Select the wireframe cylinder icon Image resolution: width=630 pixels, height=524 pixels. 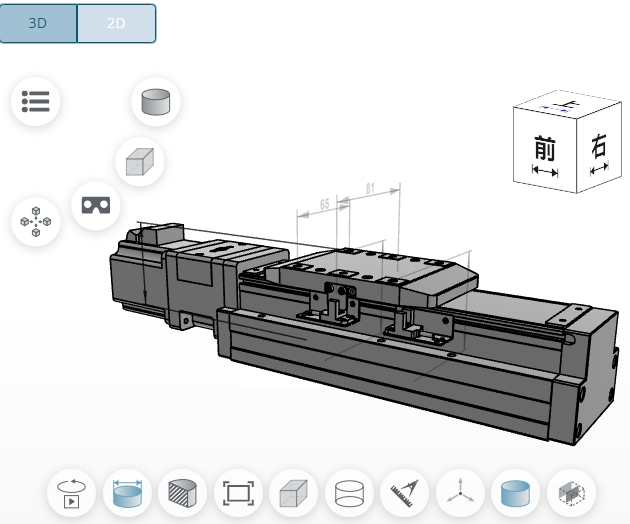[x=349, y=493]
